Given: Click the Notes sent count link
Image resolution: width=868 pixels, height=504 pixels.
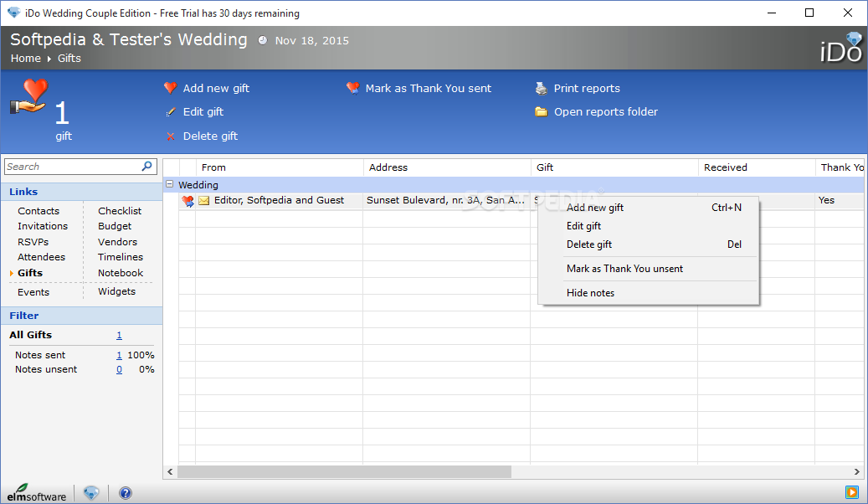Looking at the screenshot, I should 119,355.
